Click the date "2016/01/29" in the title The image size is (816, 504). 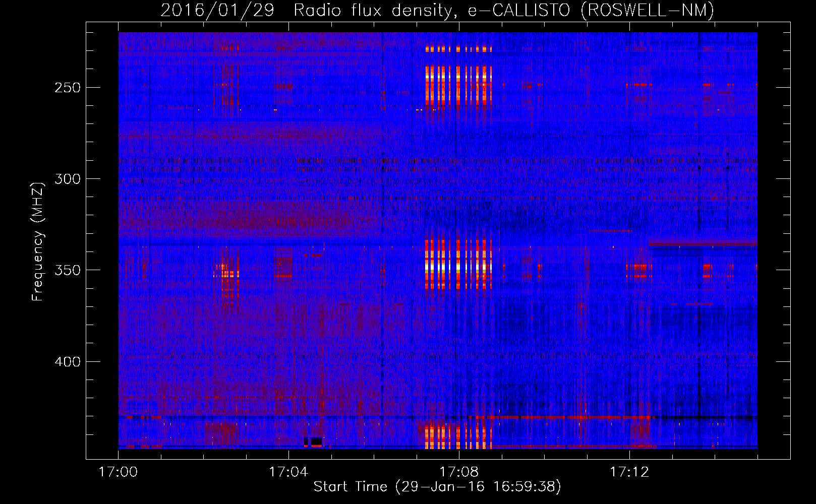[217, 10]
